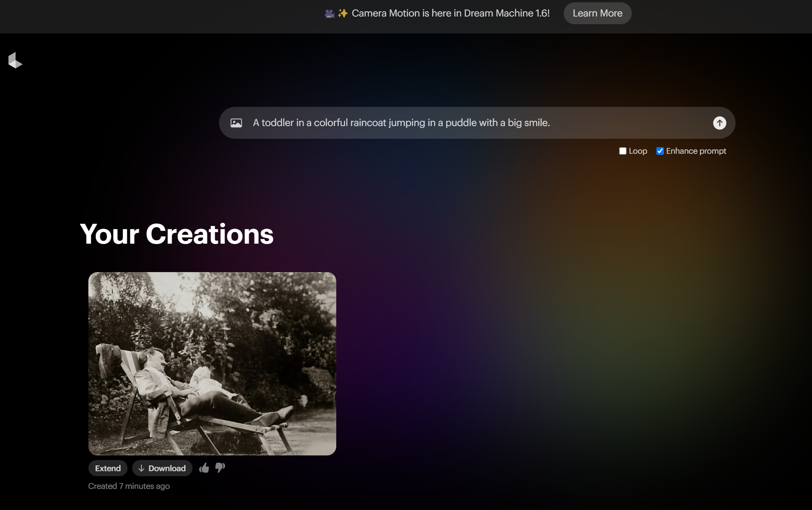The height and width of the screenshot is (510, 812).
Task: Uncheck the Enhance prompt checkbox
Action: point(660,151)
